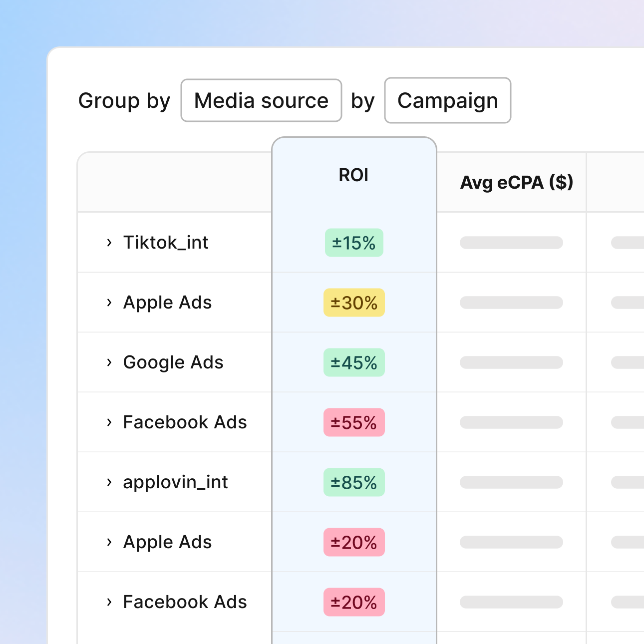Open the Media source group selector
644x644 pixels.
261,100
